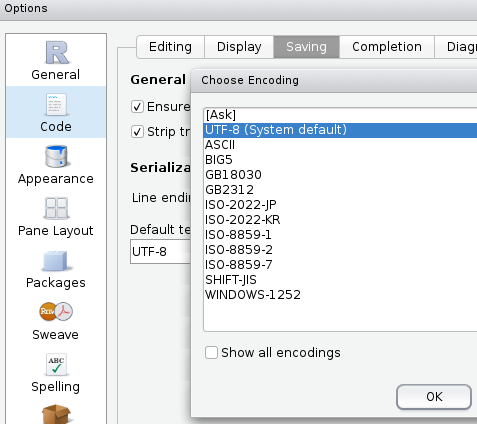Click the cardboard box icon below Spelling

point(56,414)
